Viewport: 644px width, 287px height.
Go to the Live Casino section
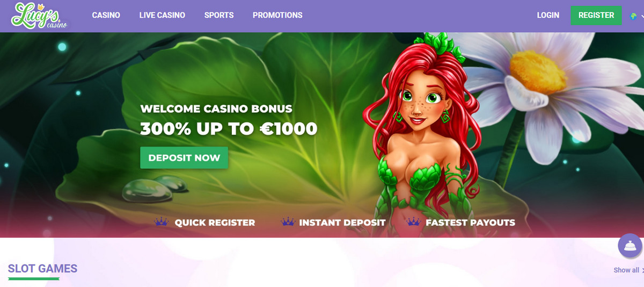pyautogui.click(x=162, y=16)
